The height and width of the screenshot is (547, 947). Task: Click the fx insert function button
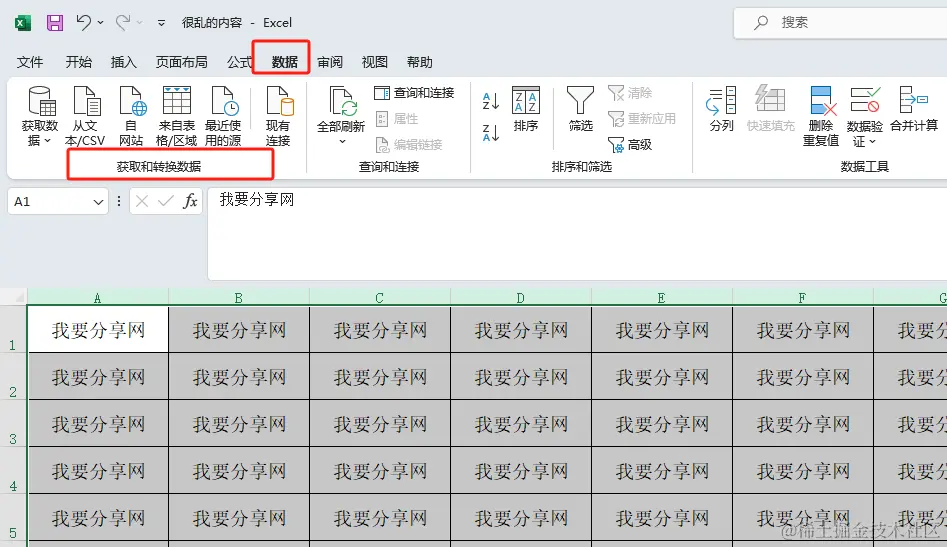click(190, 201)
